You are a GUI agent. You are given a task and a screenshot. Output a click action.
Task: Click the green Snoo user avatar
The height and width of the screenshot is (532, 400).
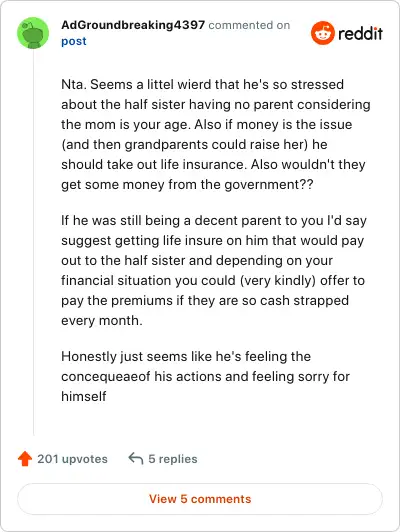33,33
